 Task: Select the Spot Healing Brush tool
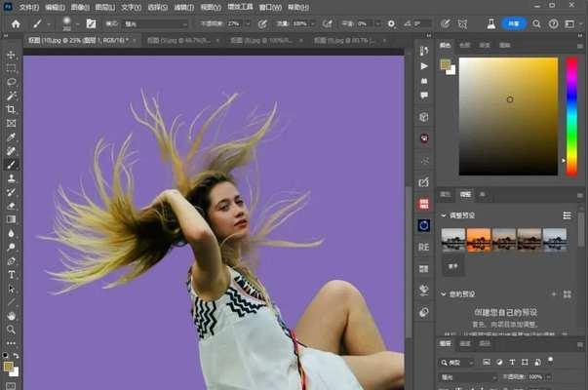(x=11, y=151)
